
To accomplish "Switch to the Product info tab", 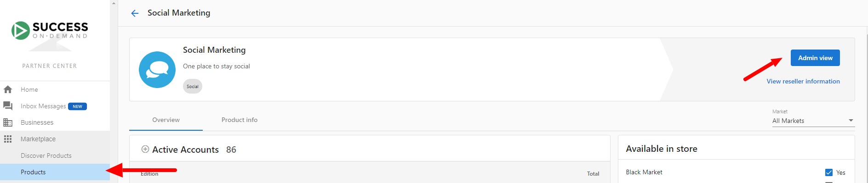I will tap(240, 120).
